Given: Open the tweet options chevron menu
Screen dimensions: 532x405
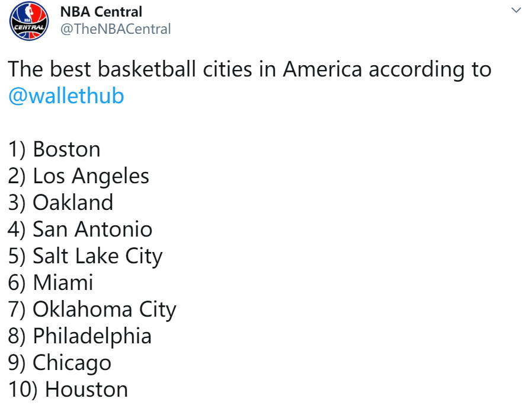Looking at the screenshot, I should point(516,10).
